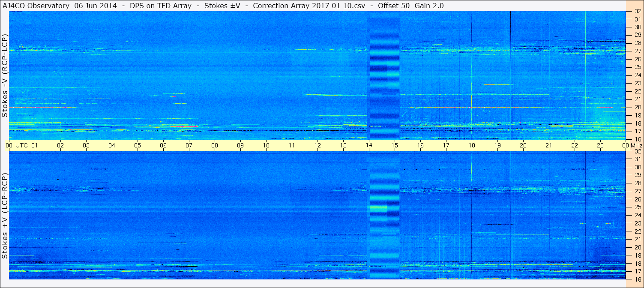
Task: Click the 20 hour mark on the time axis
Action: coord(523,145)
